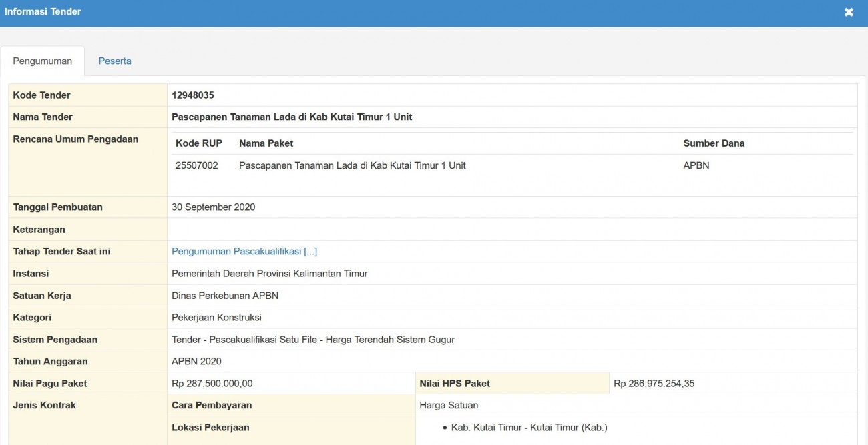Click the date 30 September 2020

click(213, 207)
